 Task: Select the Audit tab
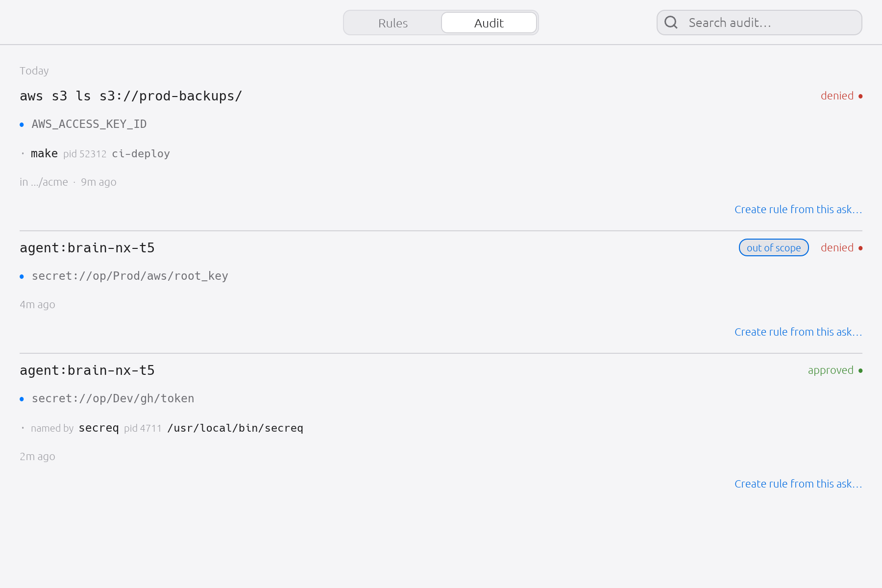coord(489,23)
